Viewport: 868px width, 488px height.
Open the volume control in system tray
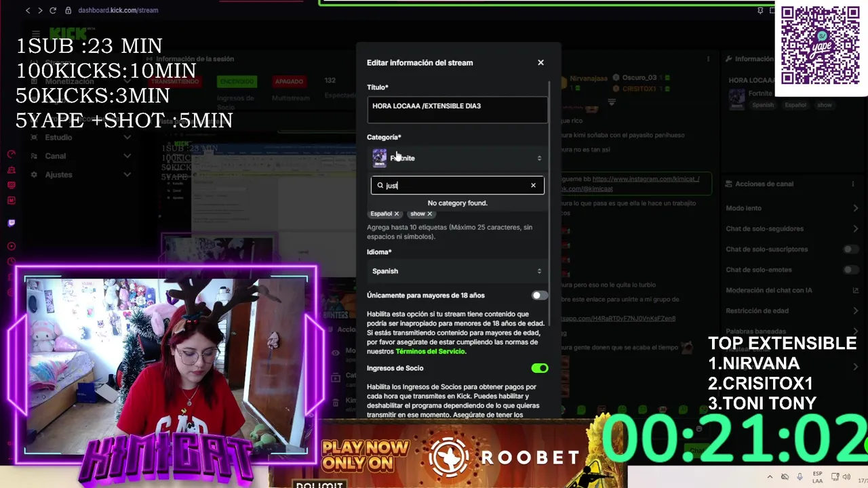[846, 476]
